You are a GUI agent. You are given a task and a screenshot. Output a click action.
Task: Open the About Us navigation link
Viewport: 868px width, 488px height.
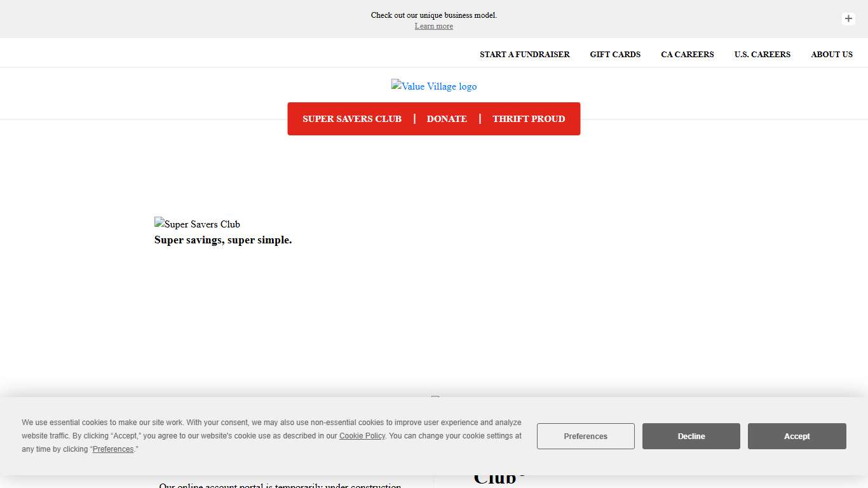pyautogui.click(x=831, y=55)
